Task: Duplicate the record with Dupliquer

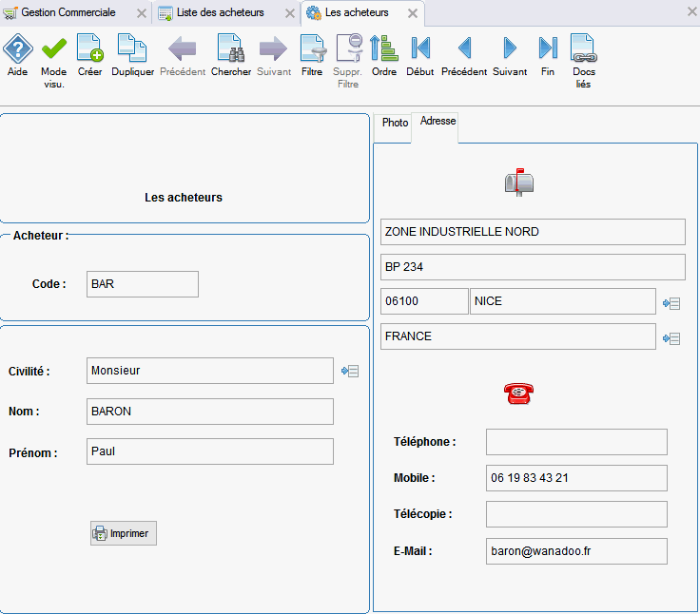Action: pos(132,56)
